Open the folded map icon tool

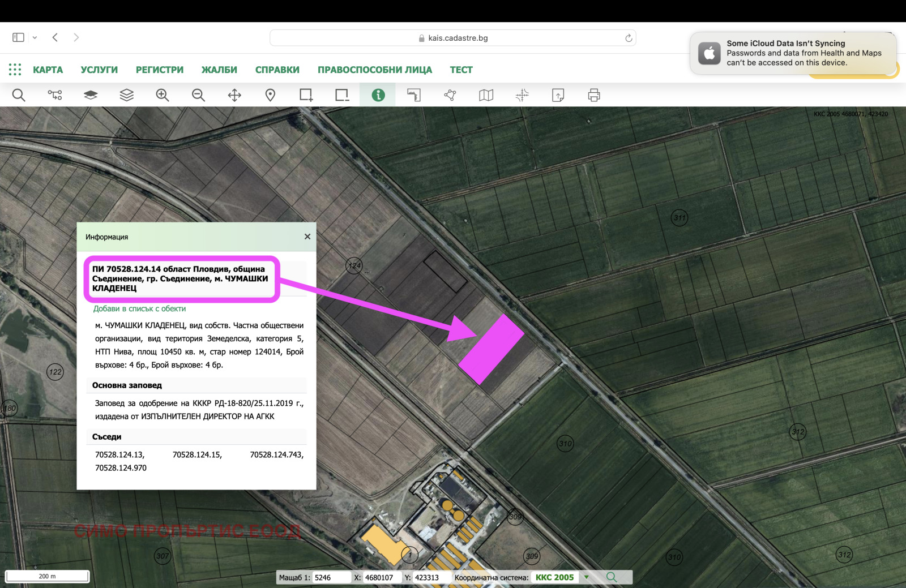tap(486, 95)
